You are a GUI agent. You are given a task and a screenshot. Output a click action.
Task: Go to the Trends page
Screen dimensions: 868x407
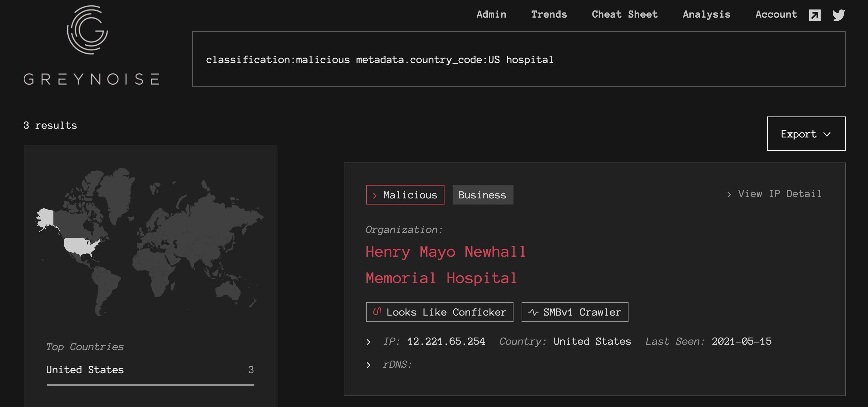(549, 14)
